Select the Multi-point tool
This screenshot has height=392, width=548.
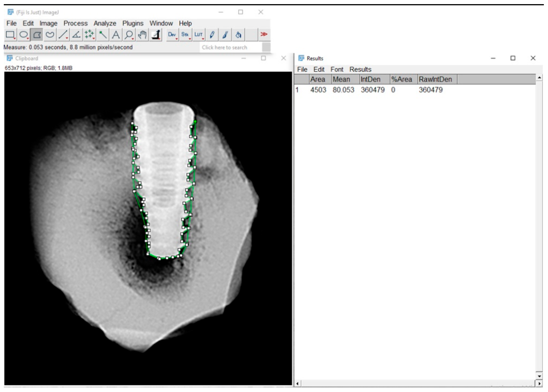pyautogui.click(x=89, y=35)
